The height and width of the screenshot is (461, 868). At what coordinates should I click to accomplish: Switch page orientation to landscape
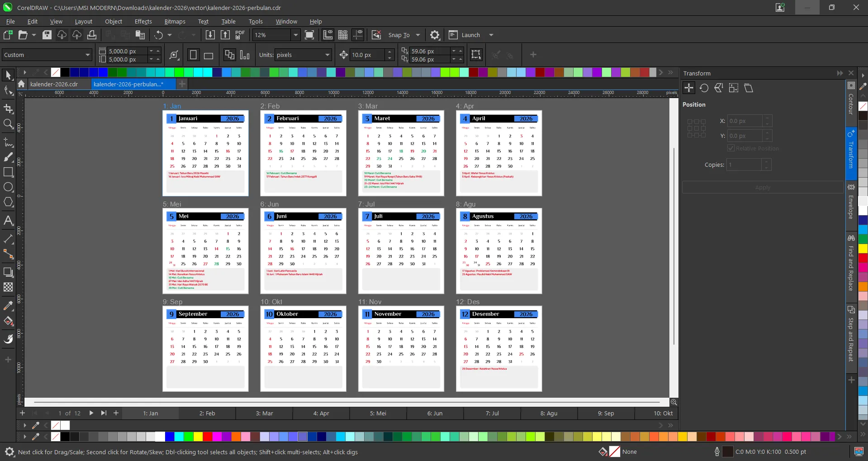pos(209,55)
